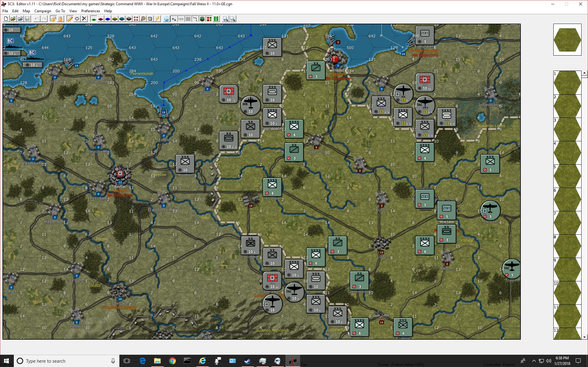The image size is (588, 367).
Task: Select tile number 3 in palette
Action: click(567, 129)
